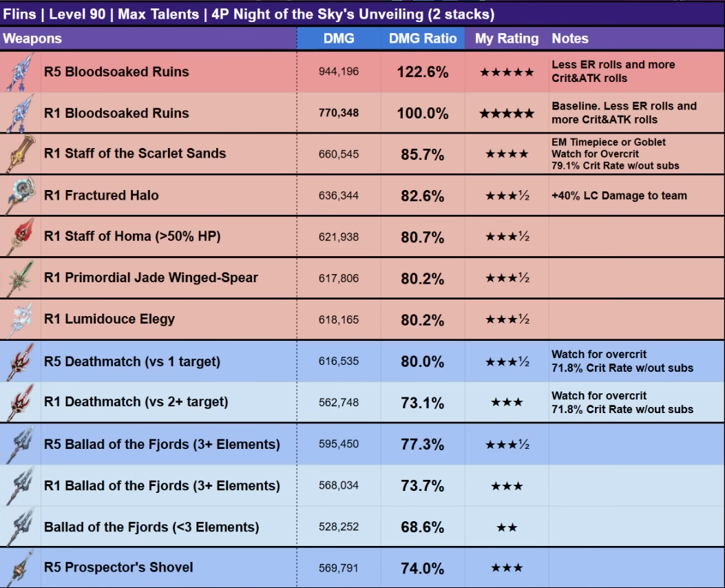Click the 82.6% DMG ratio cell

tap(423, 196)
